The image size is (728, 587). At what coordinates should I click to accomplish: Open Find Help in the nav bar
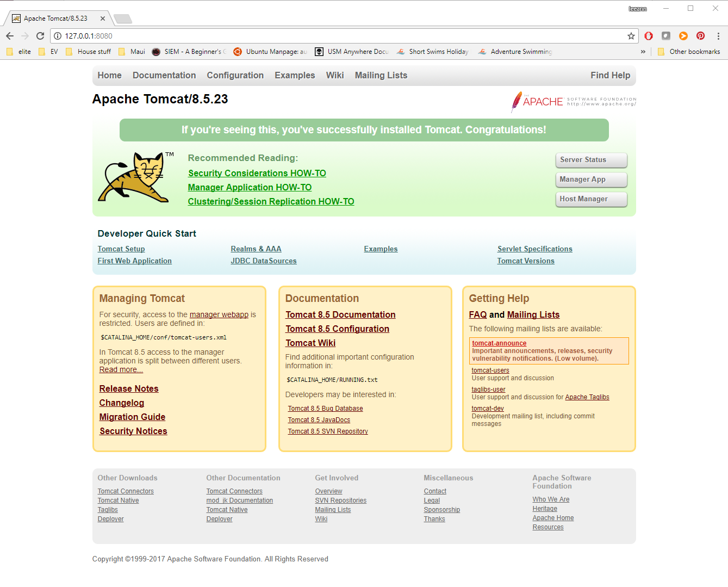[x=611, y=76]
